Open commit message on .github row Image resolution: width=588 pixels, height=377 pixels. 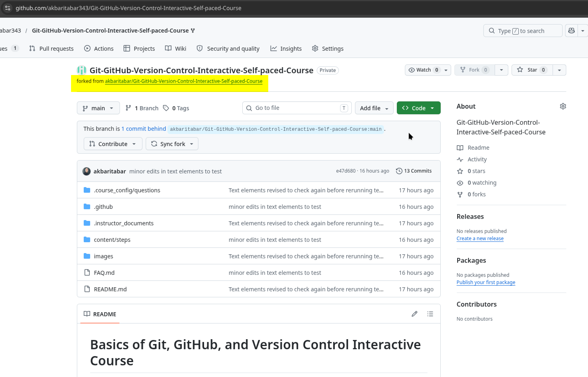click(275, 207)
